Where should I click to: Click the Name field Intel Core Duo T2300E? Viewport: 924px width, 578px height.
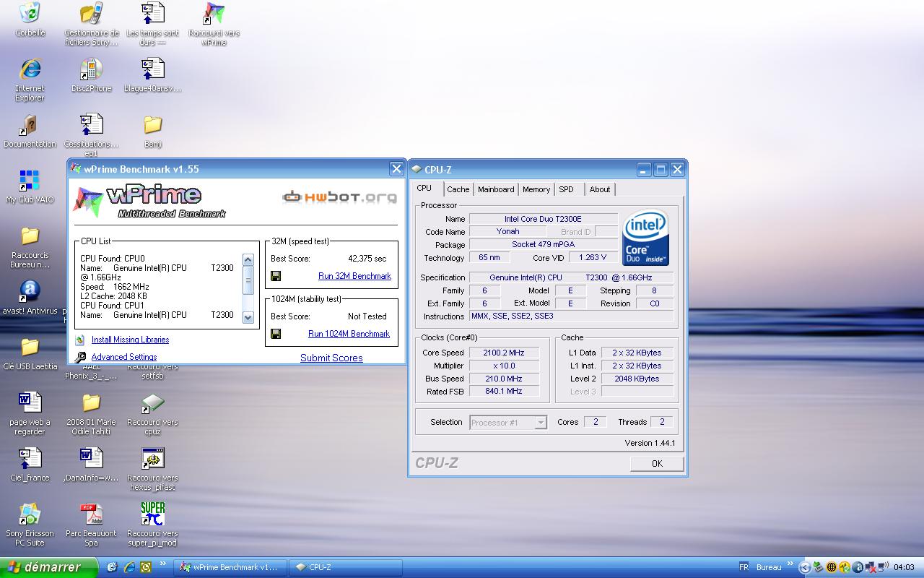click(x=543, y=219)
